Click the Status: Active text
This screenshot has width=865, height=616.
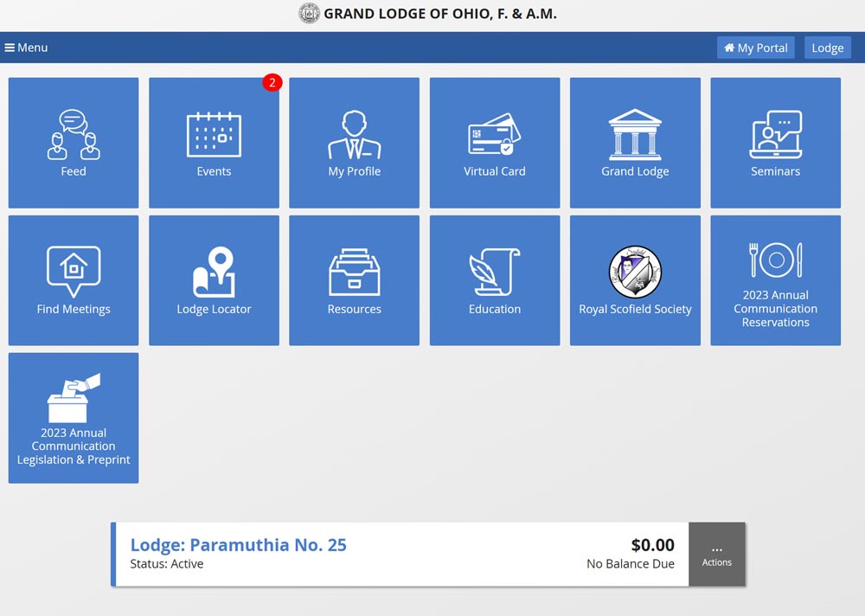167,563
